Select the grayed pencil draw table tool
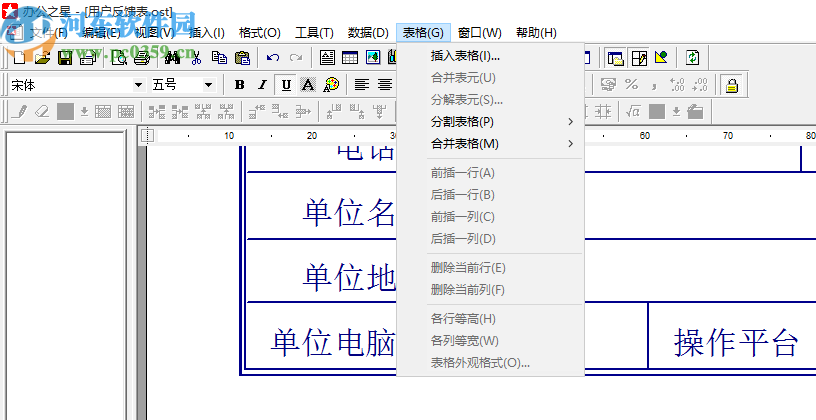 pyautogui.click(x=19, y=111)
